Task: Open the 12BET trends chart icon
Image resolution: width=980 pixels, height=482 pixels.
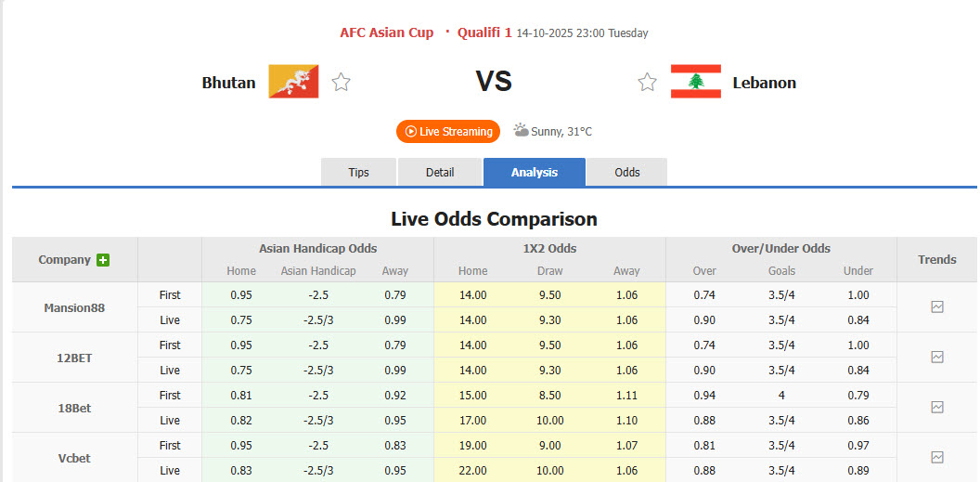Action: coord(936,357)
